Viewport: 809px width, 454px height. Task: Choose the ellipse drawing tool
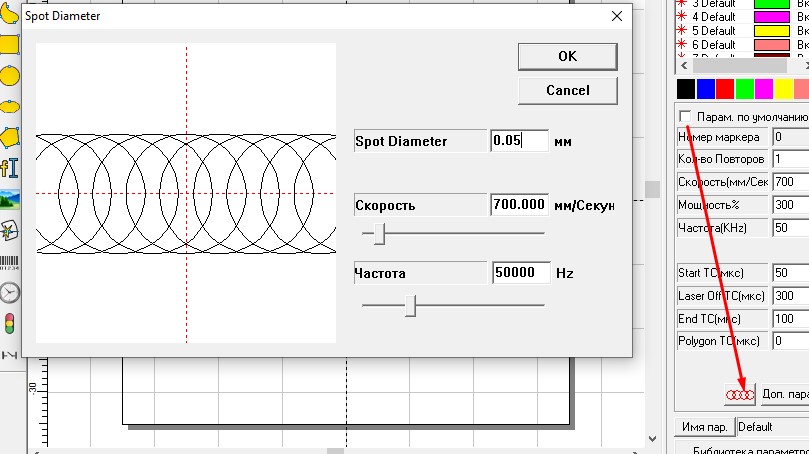[9, 104]
